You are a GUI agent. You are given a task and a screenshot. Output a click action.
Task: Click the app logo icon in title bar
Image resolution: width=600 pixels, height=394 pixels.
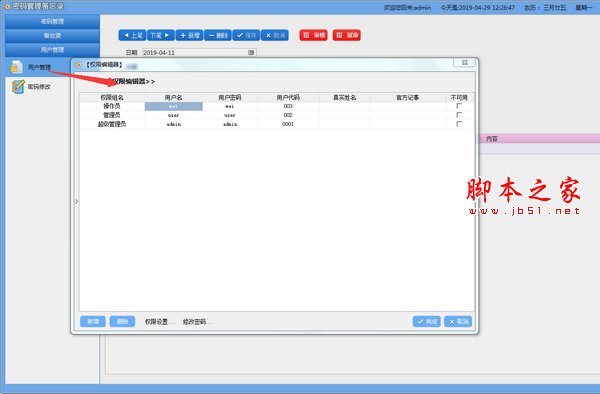pyautogui.click(x=6, y=7)
